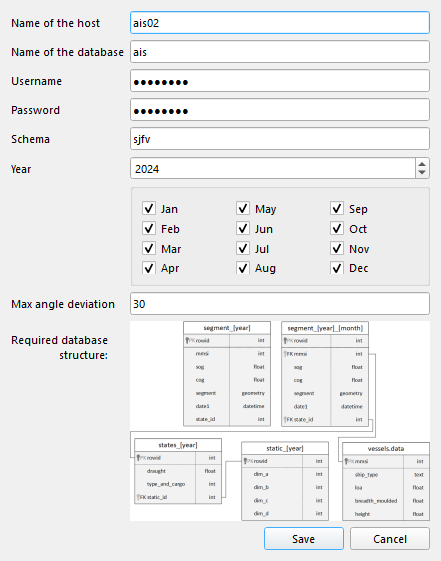Save the database settings

pyautogui.click(x=304, y=538)
